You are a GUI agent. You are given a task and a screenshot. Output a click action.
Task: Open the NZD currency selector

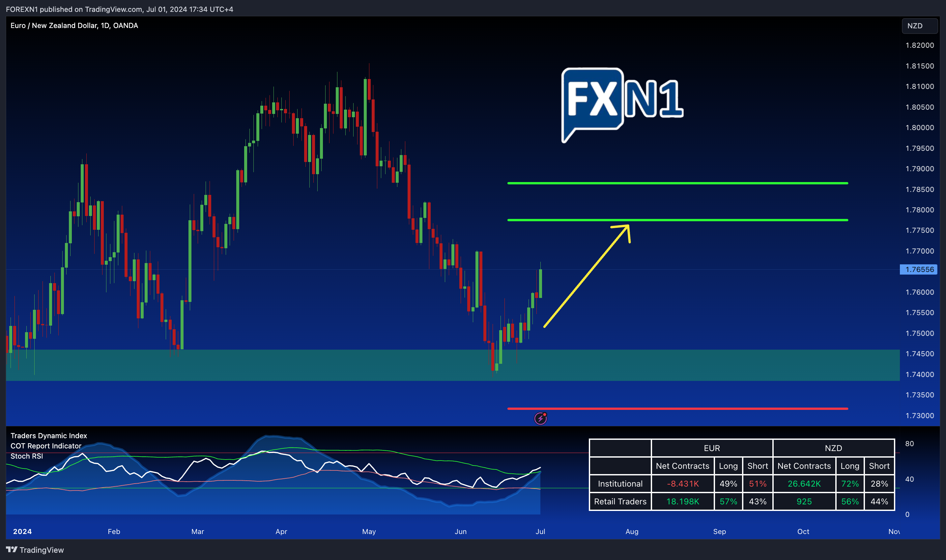pos(920,26)
